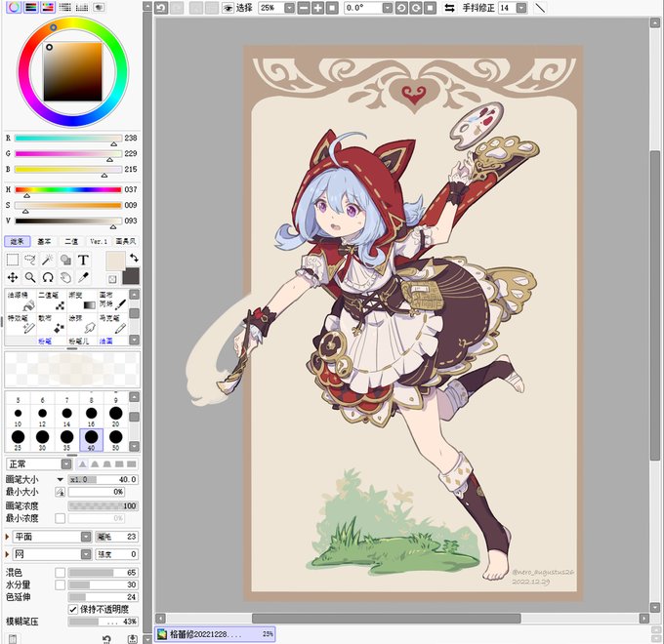Open the 手抖修正 stabilizer dropdown
This screenshot has height=644, width=664.
[x=521, y=8]
